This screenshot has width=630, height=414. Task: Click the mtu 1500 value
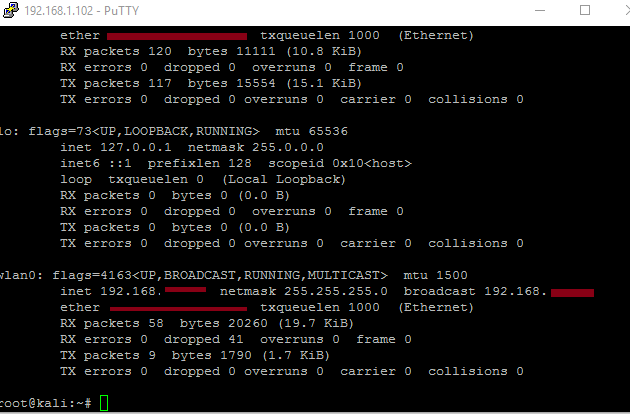coord(432,275)
